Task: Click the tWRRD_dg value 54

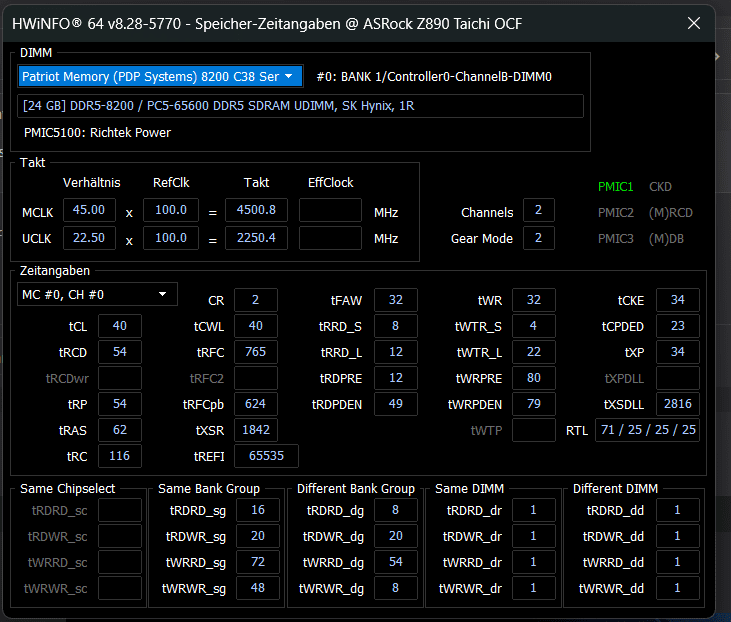Action: coord(396,562)
